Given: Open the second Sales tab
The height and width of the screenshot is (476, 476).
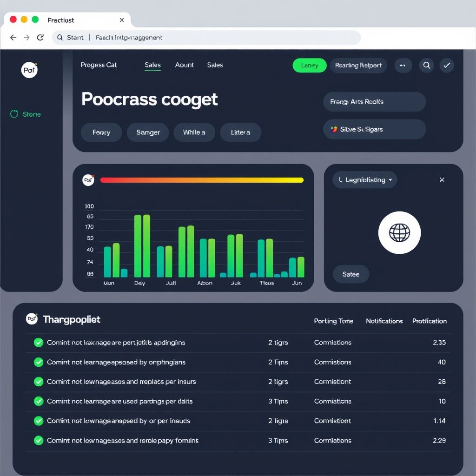Looking at the screenshot, I should [215, 65].
